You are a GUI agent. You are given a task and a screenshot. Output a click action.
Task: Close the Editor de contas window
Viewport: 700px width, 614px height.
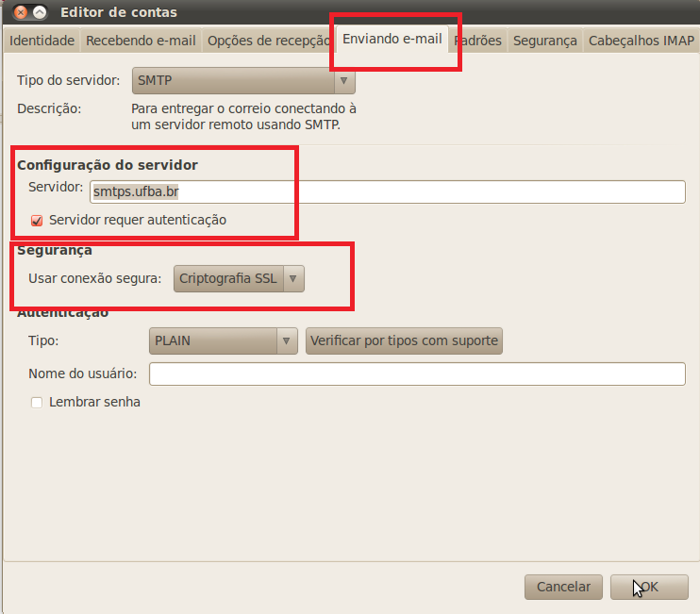pos(19,12)
